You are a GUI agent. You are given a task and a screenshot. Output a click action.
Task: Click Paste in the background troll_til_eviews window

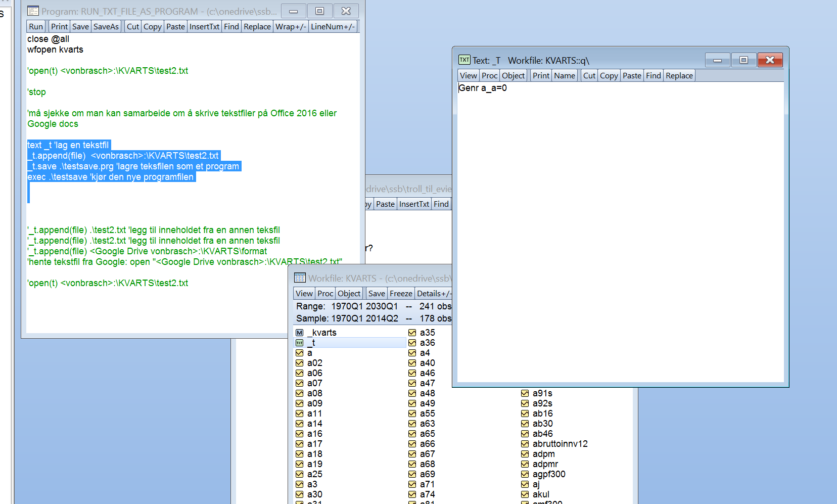tap(385, 204)
